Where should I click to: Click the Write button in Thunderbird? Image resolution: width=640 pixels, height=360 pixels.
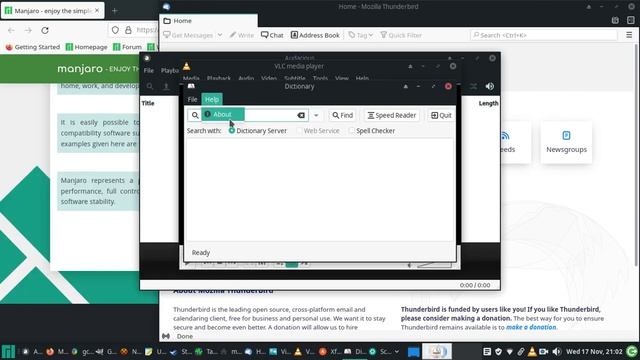coord(242,35)
